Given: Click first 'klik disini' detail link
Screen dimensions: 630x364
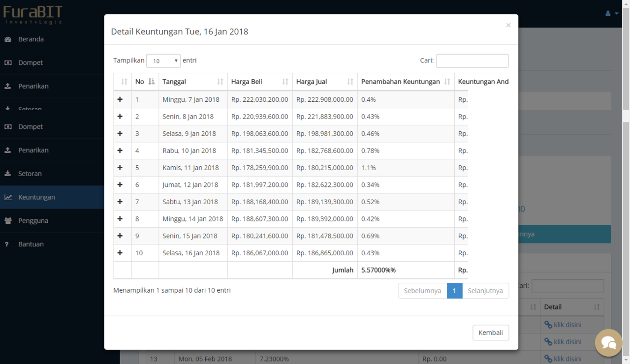Looking at the screenshot, I should click(x=563, y=325).
